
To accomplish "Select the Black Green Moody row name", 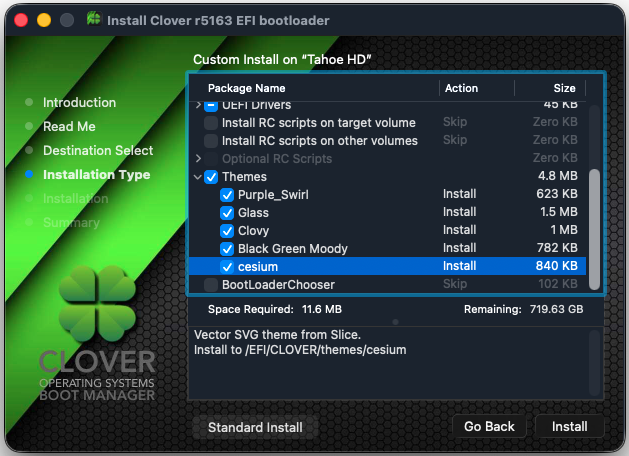I will 292,249.
